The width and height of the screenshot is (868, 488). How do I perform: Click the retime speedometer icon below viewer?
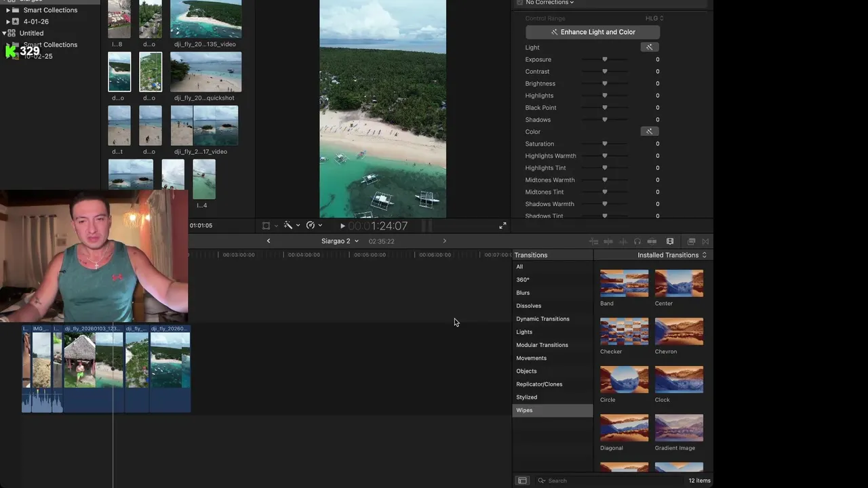pyautogui.click(x=311, y=226)
